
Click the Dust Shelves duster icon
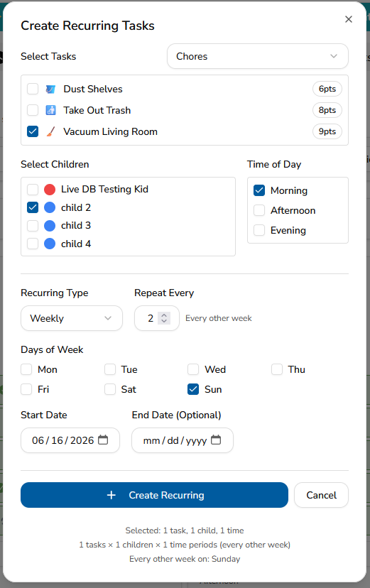(x=50, y=89)
